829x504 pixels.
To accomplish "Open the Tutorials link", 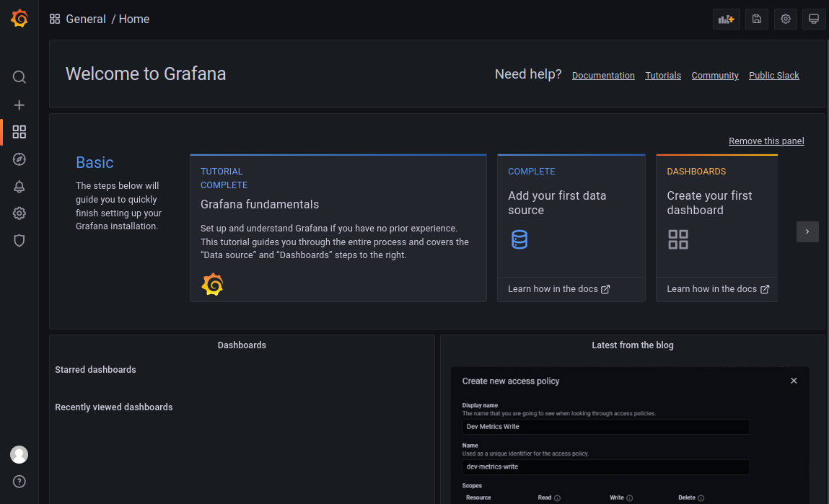I will click(x=663, y=76).
